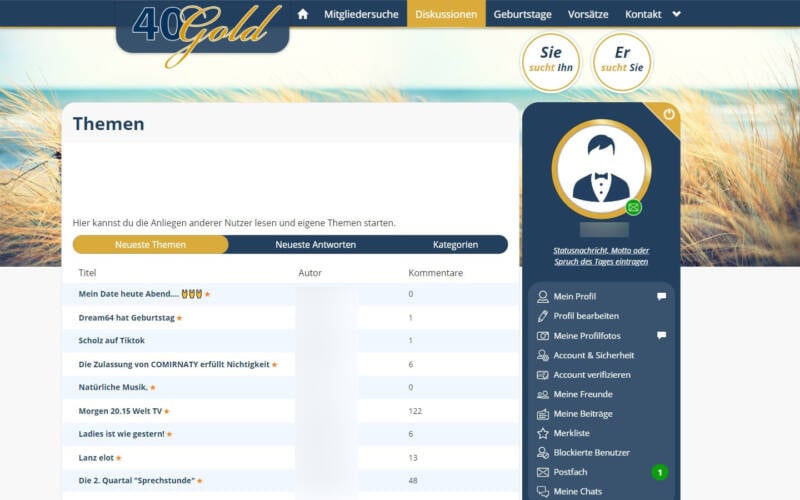800x500 pixels.
Task: Expand the dropdown arrow next to Kontakt
Action: 677,14
